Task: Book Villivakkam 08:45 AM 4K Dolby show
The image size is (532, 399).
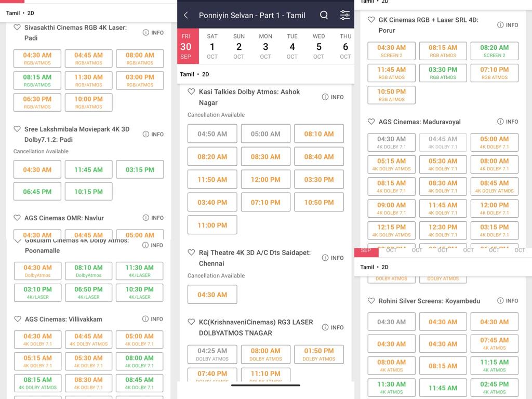Action: click(139, 383)
